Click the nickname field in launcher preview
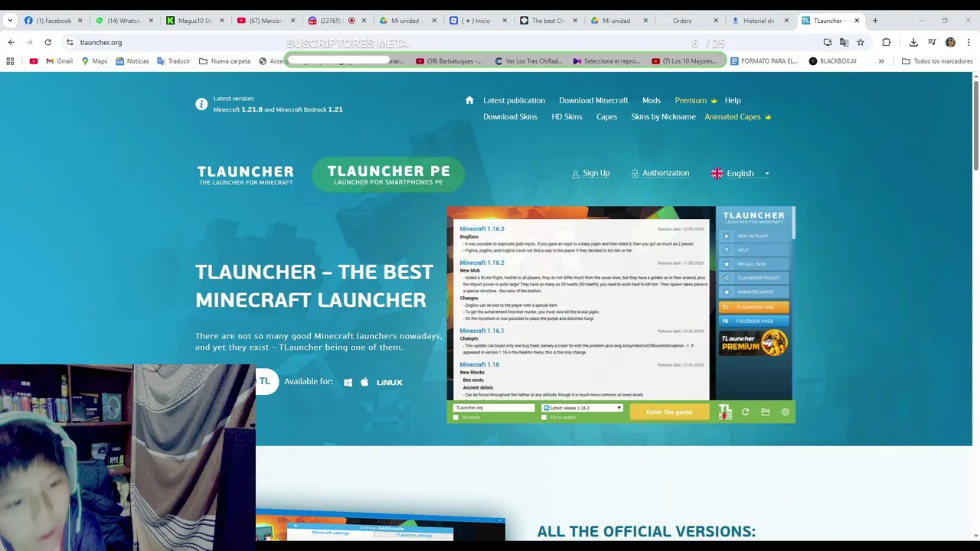980x551 pixels. (x=494, y=408)
